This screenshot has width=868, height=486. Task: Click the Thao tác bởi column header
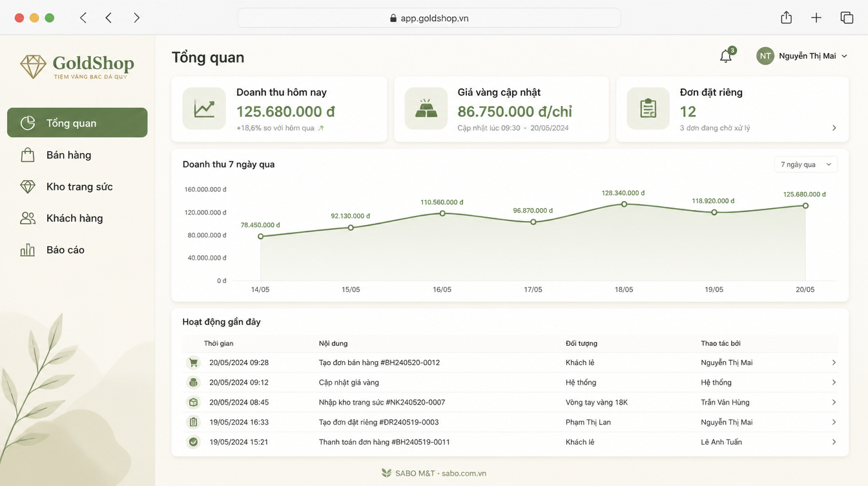coord(721,343)
